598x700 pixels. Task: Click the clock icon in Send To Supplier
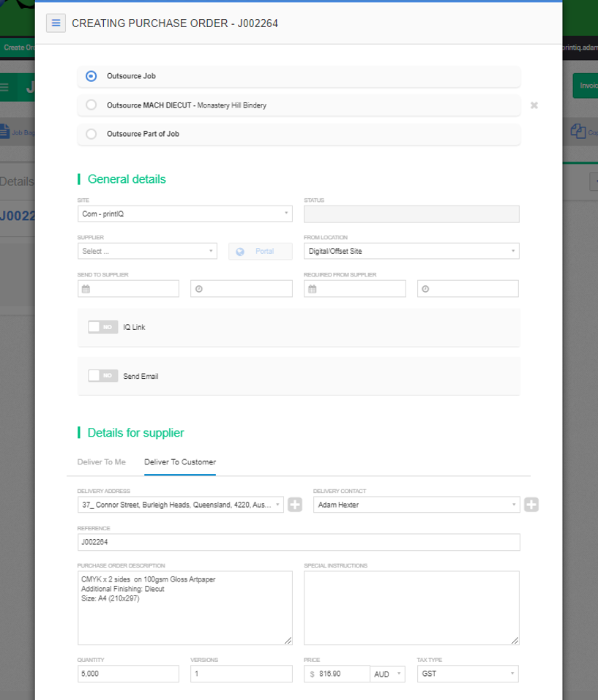coord(199,289)
